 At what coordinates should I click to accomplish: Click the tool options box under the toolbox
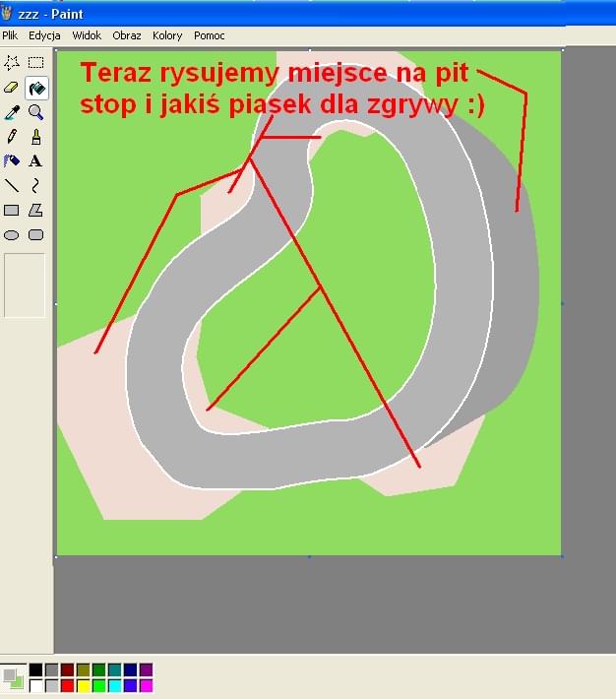tap(25, 286)
